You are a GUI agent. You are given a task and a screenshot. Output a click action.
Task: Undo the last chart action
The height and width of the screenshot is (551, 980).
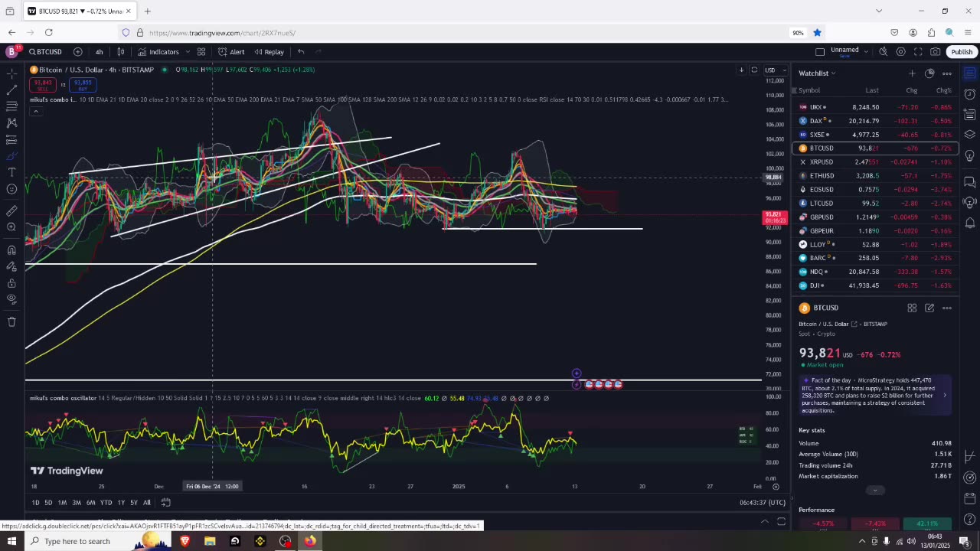[x=301, y=52]
